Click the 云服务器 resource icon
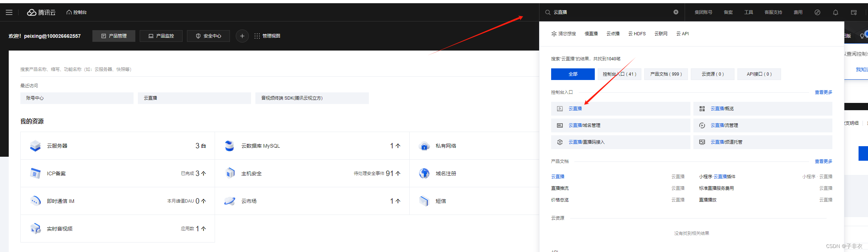Viewport: 868px width, 252px height. (x=35, y=146)
